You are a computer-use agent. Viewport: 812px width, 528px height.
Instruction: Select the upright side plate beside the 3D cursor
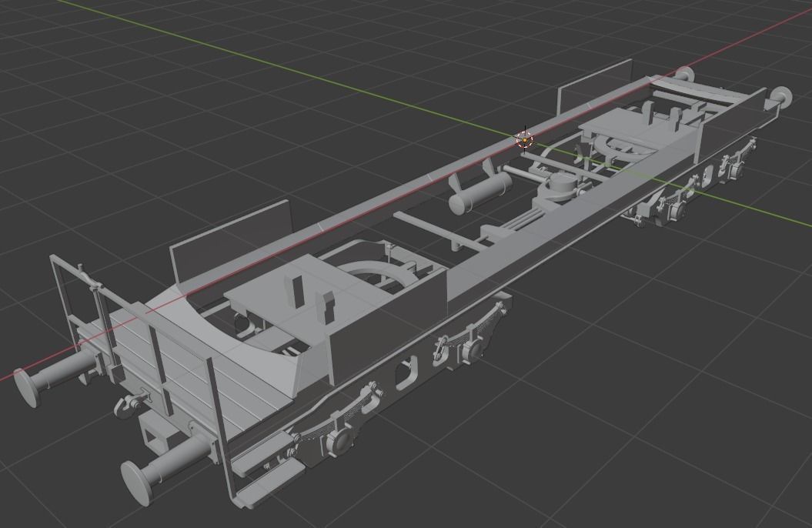(x=594, y=86)
